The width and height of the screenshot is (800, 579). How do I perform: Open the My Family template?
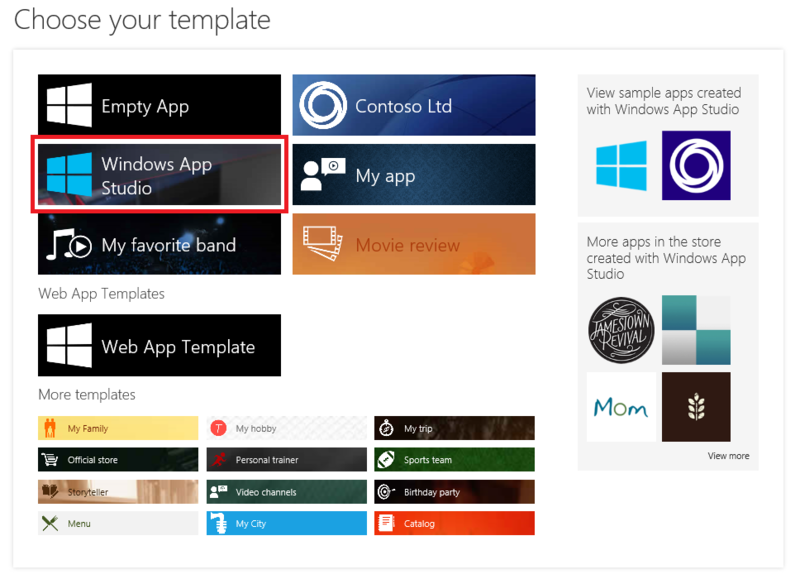(117, 427)
